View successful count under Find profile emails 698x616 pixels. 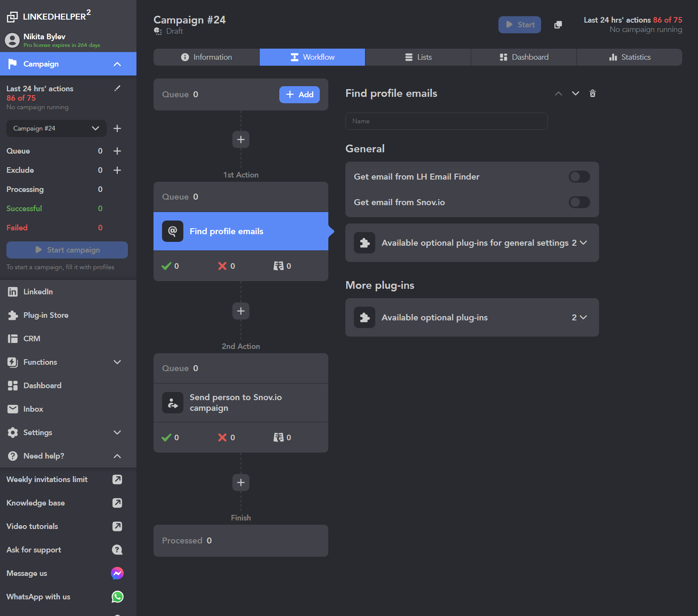[x=171, y=266]
